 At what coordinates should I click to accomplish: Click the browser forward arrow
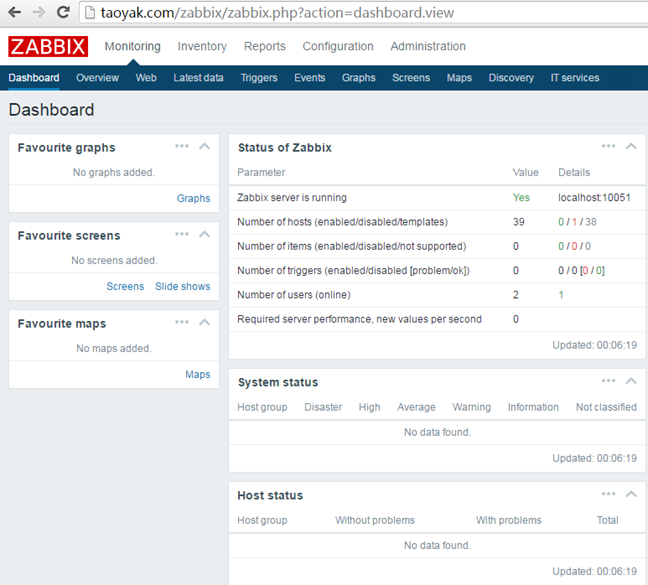39,12
